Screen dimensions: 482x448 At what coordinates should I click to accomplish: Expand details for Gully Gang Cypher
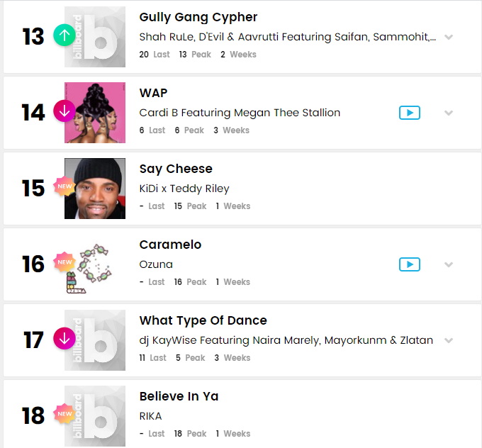(x=449, y=37)
